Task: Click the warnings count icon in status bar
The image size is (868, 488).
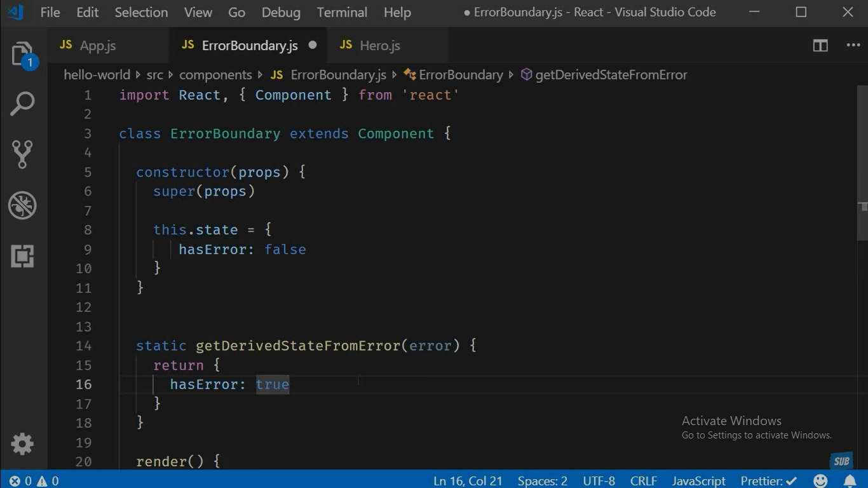Action: [x=43, y=481]
